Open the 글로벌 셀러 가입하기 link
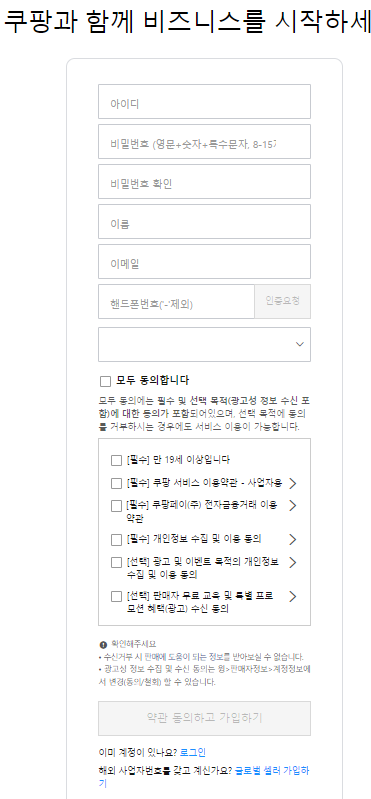Viewport: 371px width, 799px height. [x=273, y=770]
